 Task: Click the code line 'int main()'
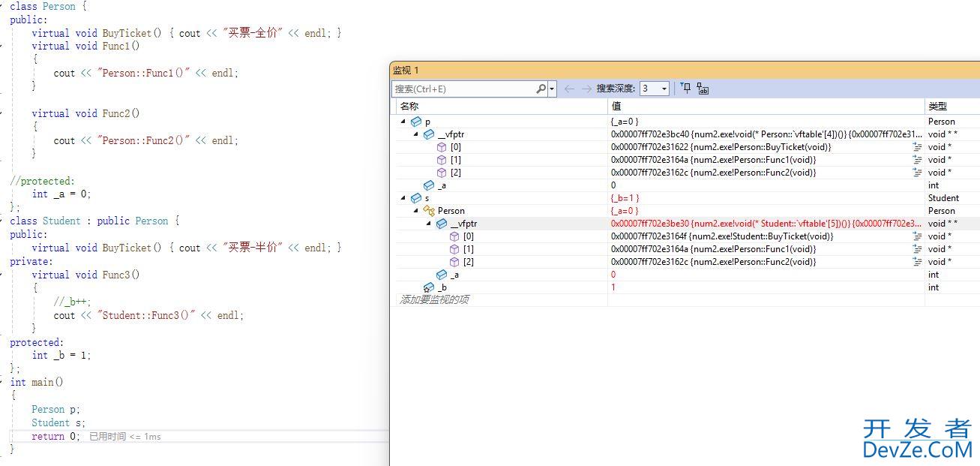37,382
